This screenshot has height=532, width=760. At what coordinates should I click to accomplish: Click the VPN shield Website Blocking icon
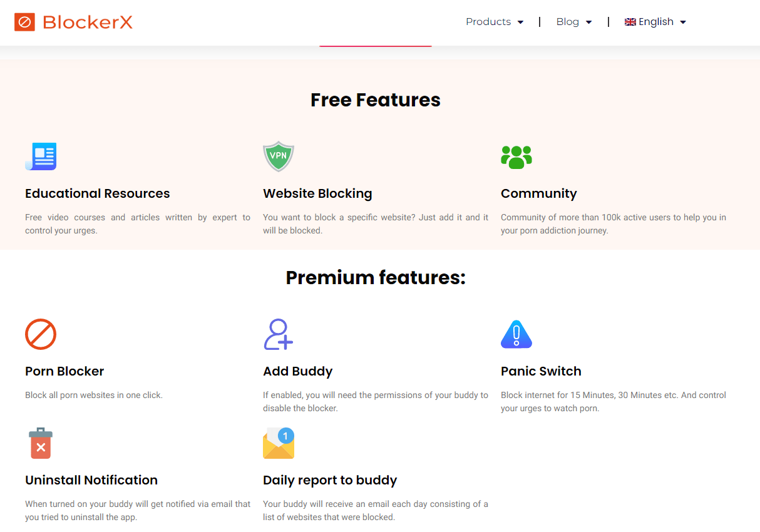(x=278, y=156)
